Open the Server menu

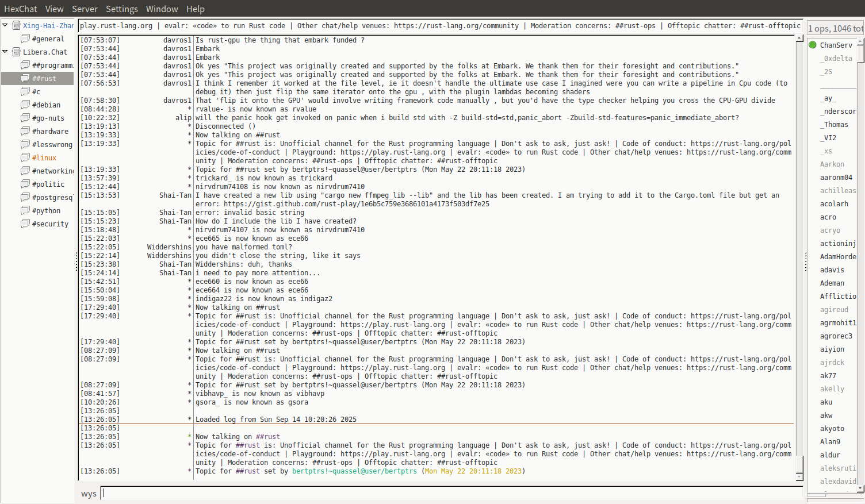tap(85, 9)
